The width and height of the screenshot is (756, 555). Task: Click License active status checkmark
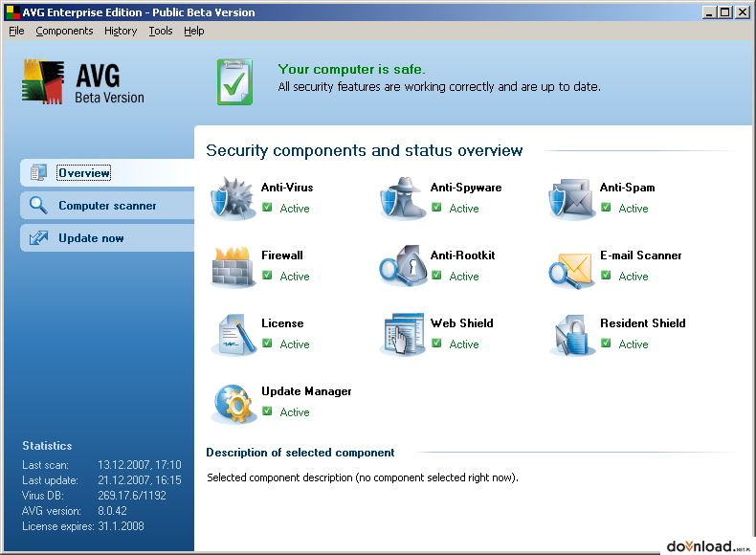tap(267, 344)
